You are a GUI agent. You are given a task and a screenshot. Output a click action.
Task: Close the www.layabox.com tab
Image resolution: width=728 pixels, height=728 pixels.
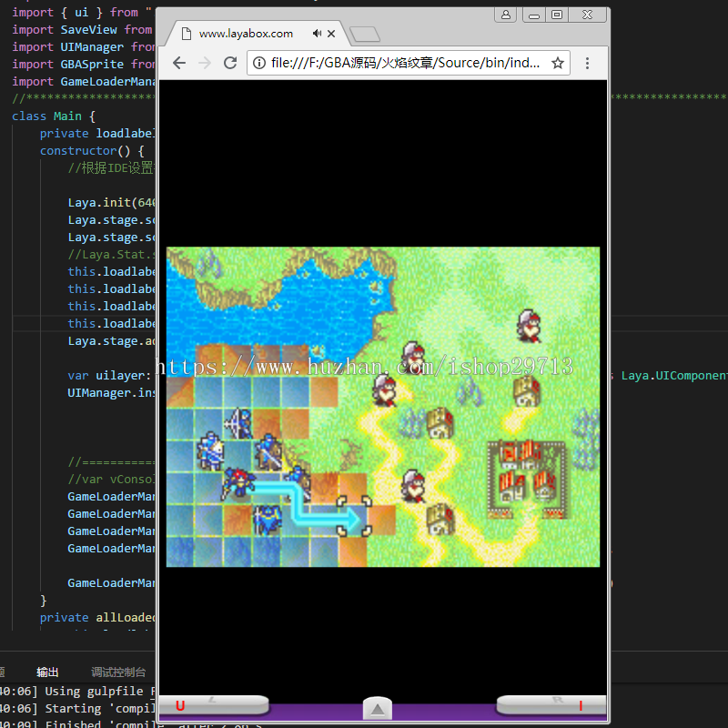pos(331,34)
